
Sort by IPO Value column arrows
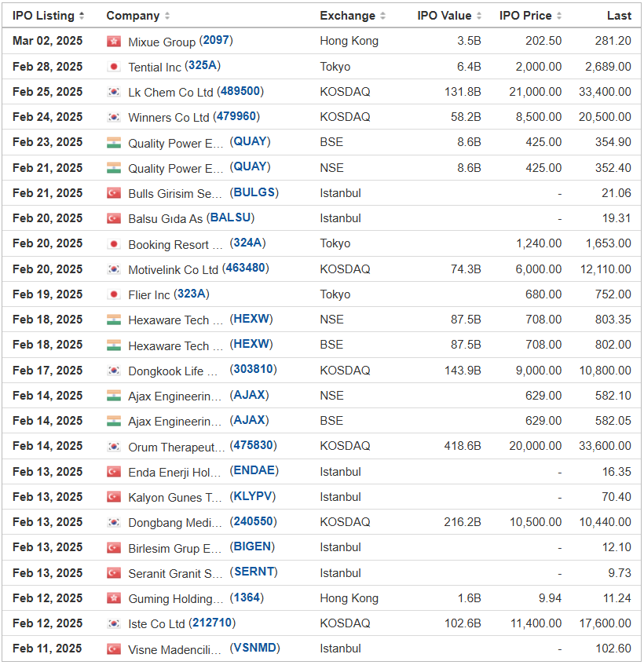click(479, 16)
